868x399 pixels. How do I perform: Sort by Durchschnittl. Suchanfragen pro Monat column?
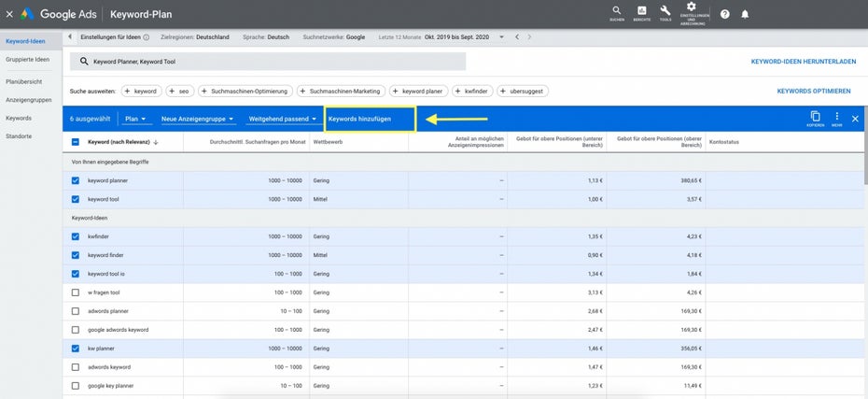pyautogui.click(x=256, y=142)
